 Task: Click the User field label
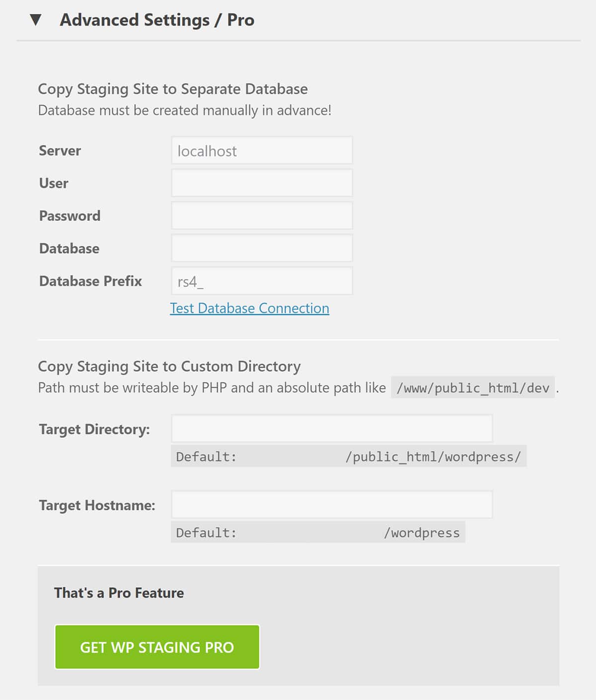tap(54, 183)
